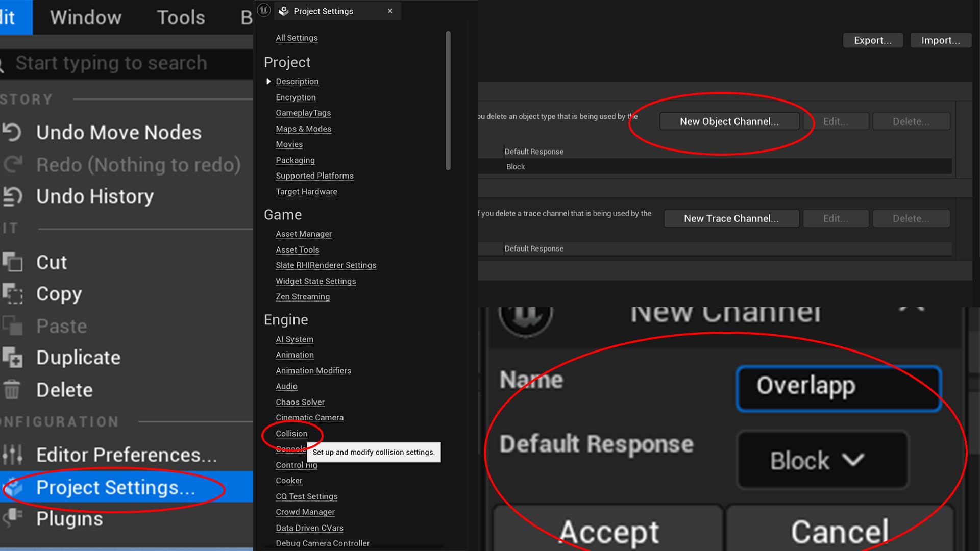Click the Unreal Engine logo beside the tab
Screen dimensions: 980x551
point(263,10)
